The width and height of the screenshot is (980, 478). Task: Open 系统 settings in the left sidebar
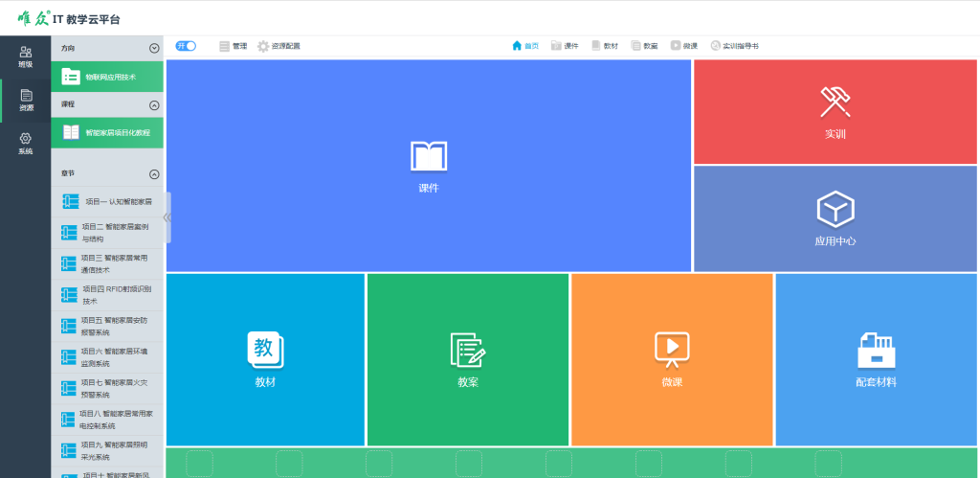pyautogui.click(x=25, y=144)
